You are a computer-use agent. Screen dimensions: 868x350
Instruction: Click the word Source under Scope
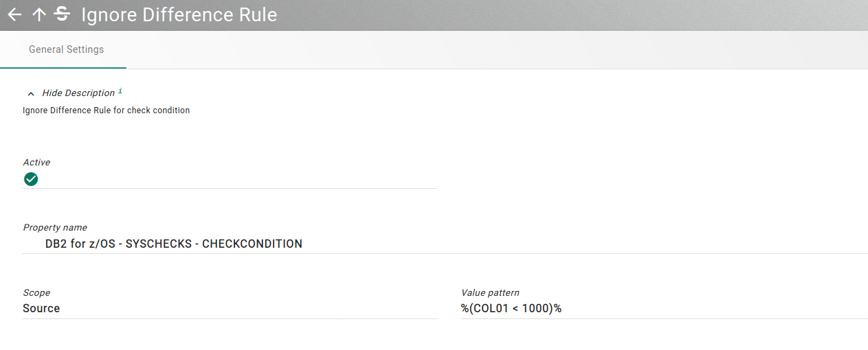(x=41, y=308)
